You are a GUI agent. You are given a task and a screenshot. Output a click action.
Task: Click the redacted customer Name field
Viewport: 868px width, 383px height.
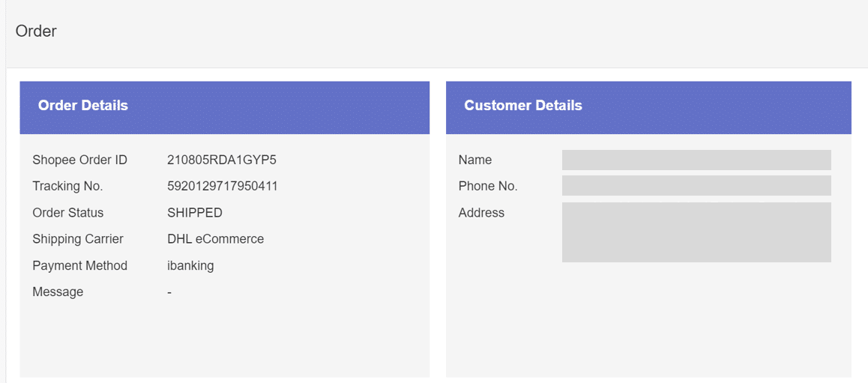[x=696, y=160]
